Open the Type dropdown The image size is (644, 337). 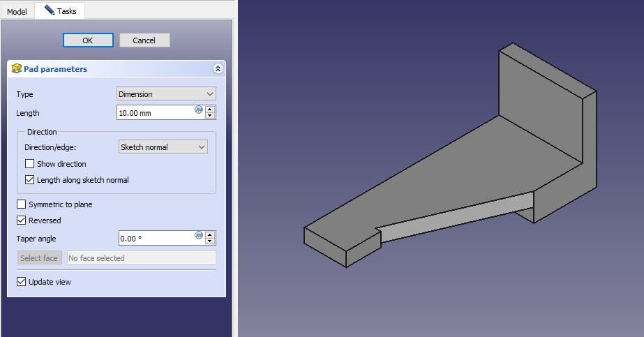pos(166,94)
